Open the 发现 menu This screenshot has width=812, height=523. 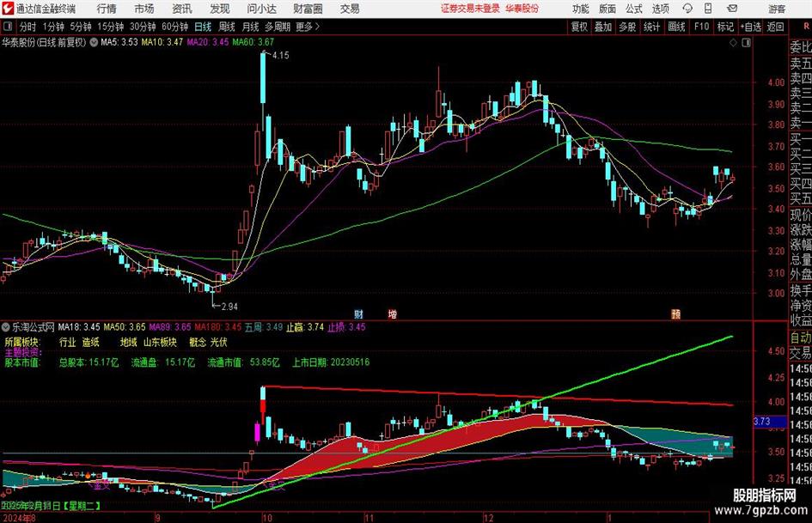[220, 9]
